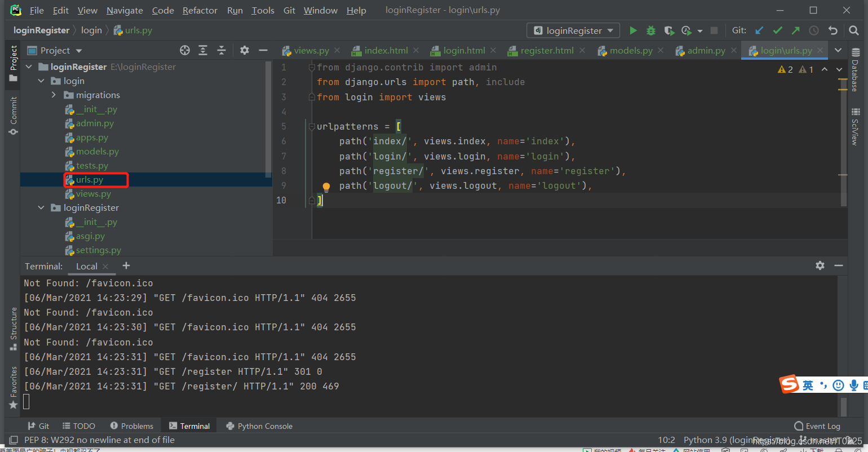The width and height of the screenshot is (868, 452).
Task: Hide the Project tool window
Action: point(263,50)
